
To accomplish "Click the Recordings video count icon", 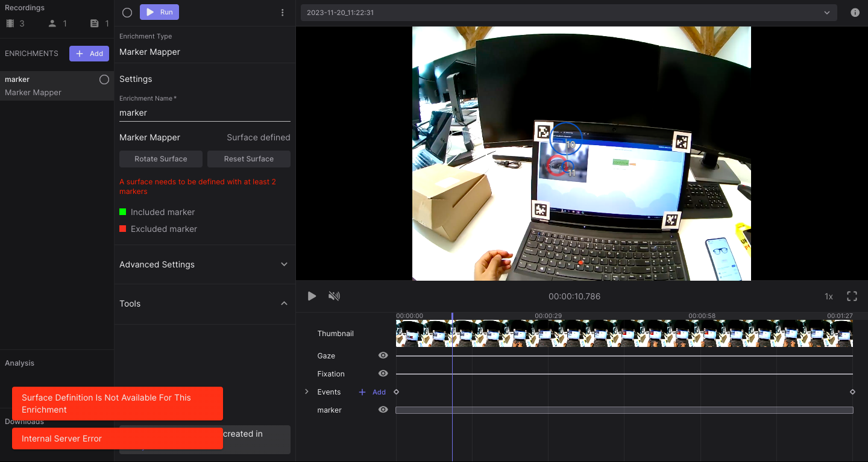I will pos(10,23).
